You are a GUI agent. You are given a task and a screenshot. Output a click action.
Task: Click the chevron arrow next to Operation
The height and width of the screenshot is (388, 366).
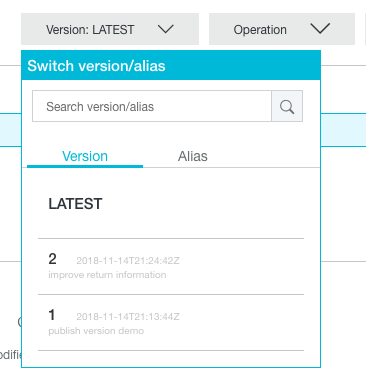pyautogui.click(x=320, y=29)
